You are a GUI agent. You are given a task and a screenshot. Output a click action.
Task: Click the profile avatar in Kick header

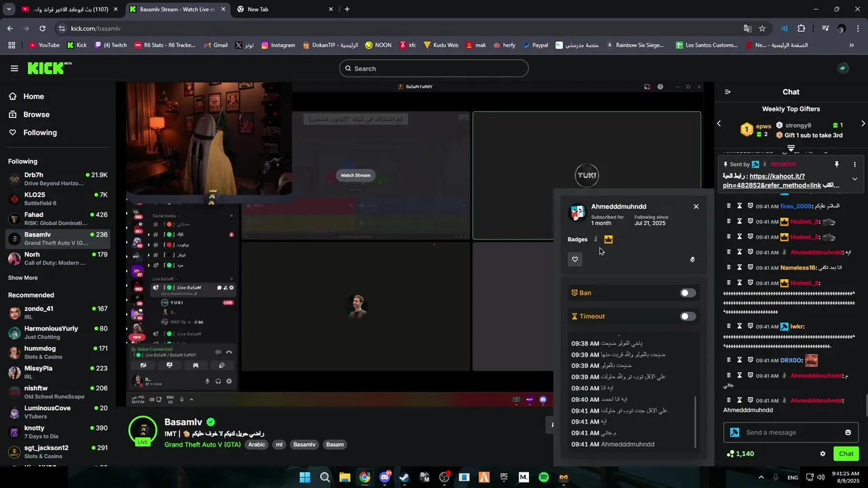843,68
